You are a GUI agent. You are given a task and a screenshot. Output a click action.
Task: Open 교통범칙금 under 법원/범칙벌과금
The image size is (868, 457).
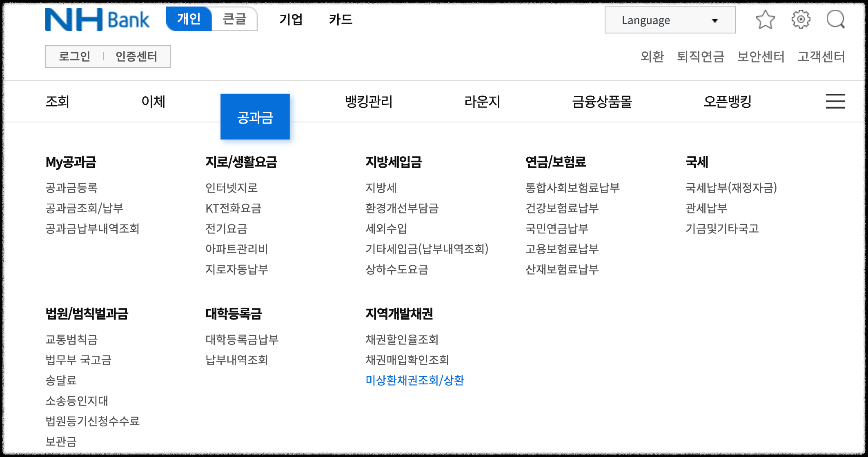[72, 339]
